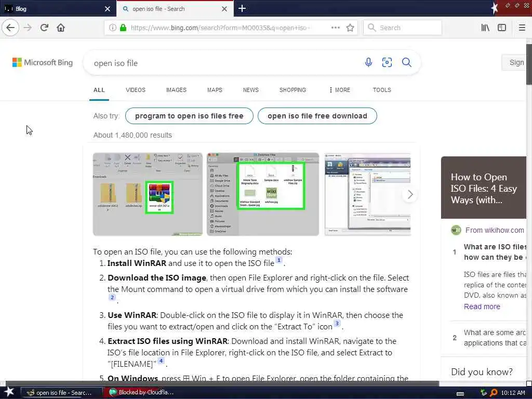Image resolution: width=532 pixels, height=399 pixels.
Task: Open the site information icon in address bar
Action: tap(112, 28)
